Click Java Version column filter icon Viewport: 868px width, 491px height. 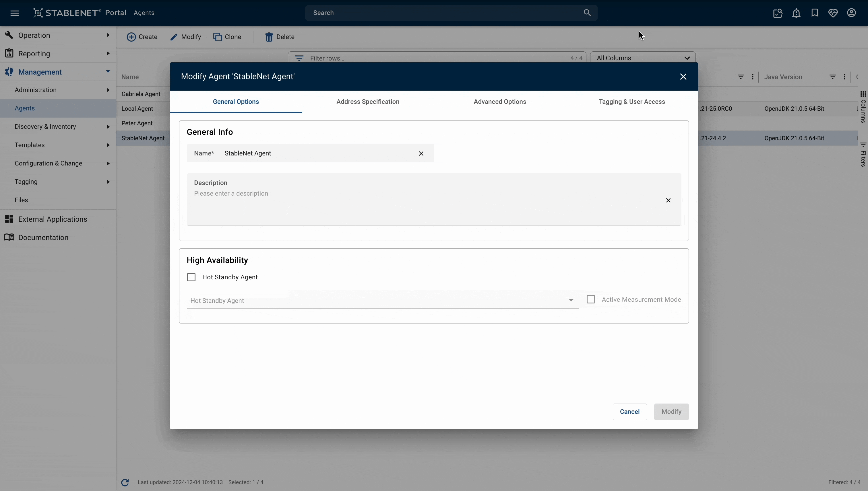pyautogui.click(x=833, y=77)
